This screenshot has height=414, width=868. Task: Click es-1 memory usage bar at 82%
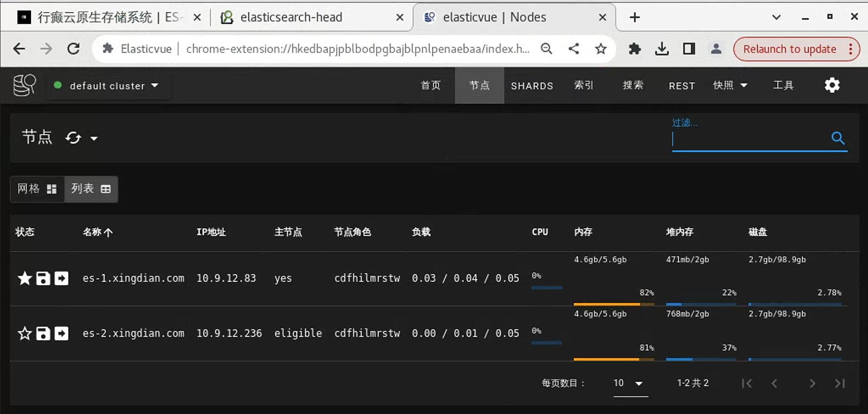[x=614, y=304]
